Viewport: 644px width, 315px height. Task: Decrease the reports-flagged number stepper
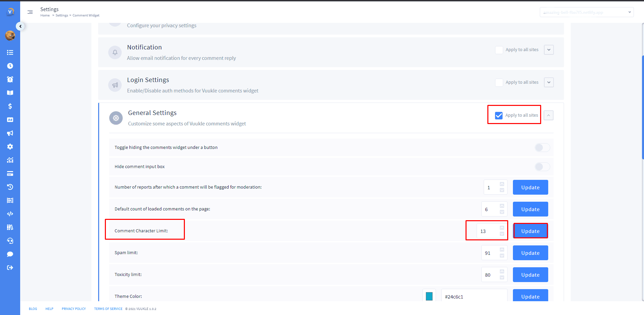pos(502,190)
